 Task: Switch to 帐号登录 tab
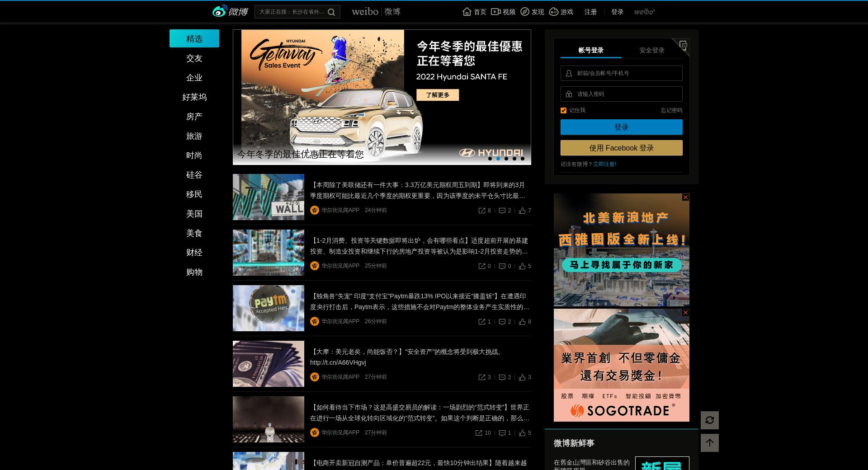click(591, 50)
